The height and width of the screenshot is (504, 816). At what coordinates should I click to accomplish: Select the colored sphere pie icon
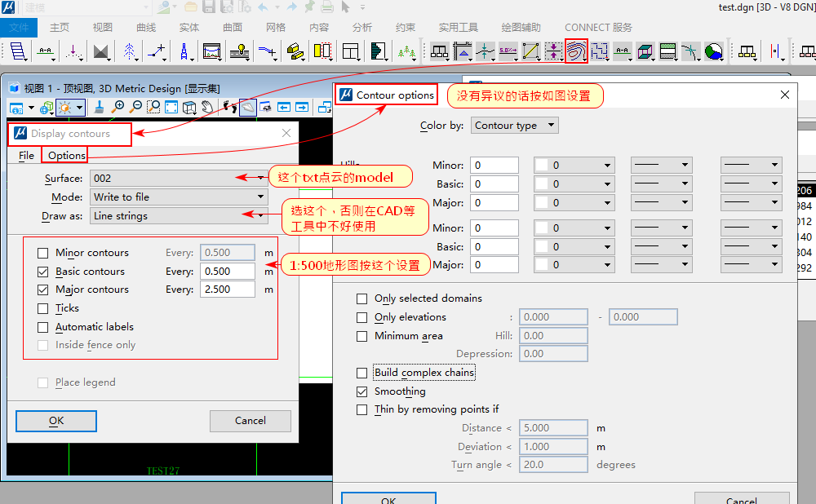pyautogui.click(x=713, y=51)
